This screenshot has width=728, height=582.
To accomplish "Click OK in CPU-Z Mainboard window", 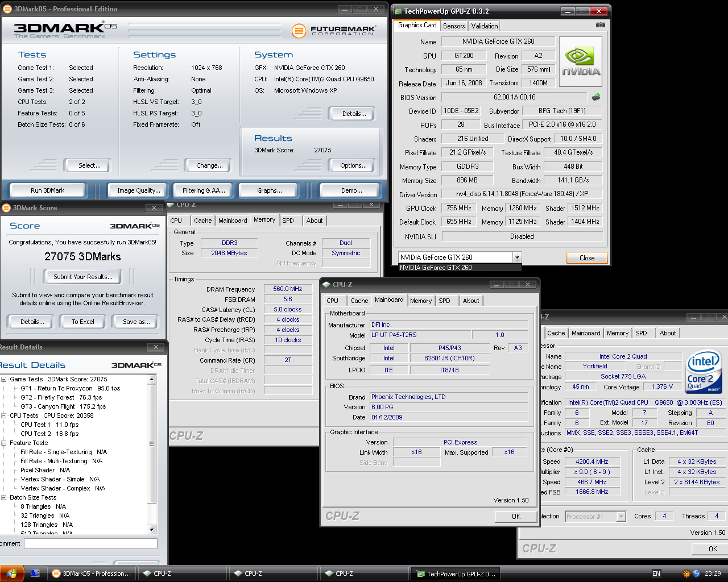I will (516, 517).
